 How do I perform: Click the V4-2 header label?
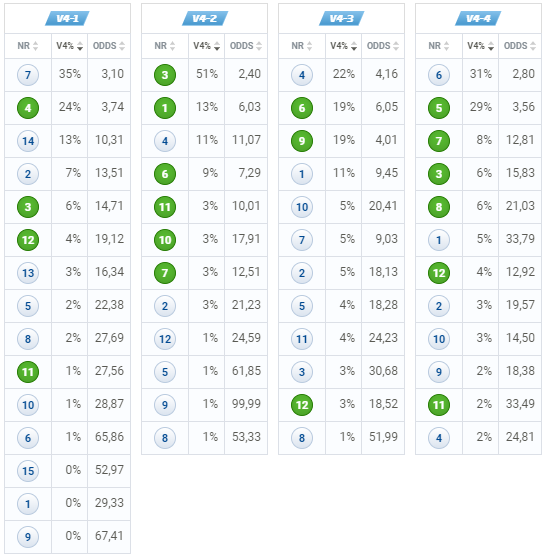click(x=205, y=19)
